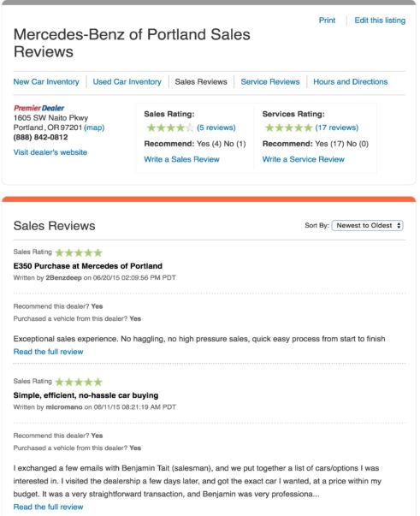Visit dealer's website link

[50, 152]
